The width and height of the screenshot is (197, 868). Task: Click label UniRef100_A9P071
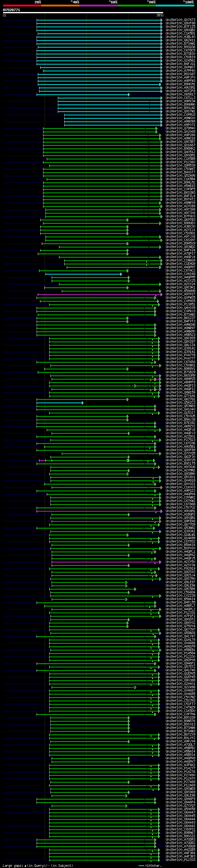(x=180, y=125)
